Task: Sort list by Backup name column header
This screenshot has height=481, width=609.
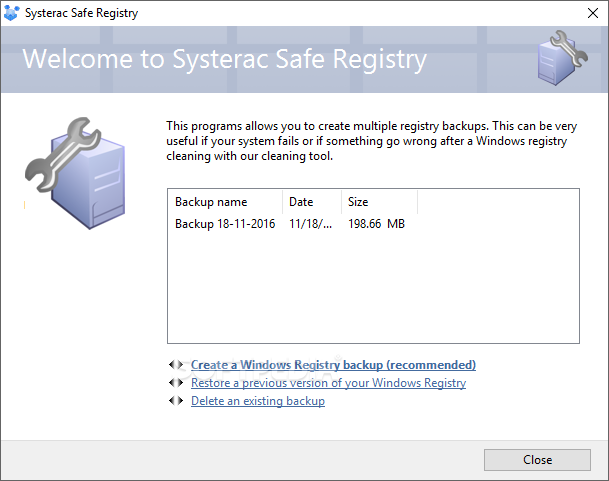Action: pos(225,202)
